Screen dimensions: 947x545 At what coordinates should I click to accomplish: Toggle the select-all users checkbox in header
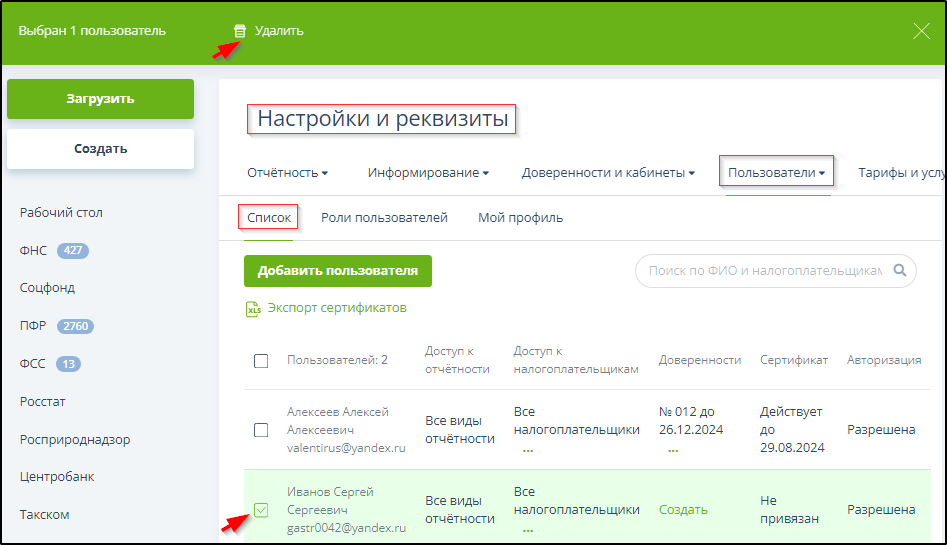tap(261, 361)
